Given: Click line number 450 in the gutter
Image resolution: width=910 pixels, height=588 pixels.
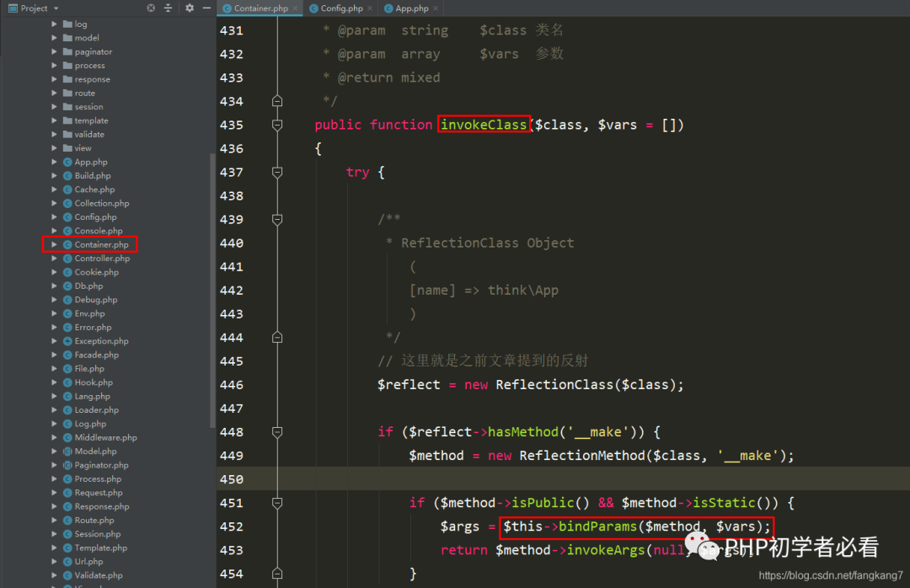Looking at the screenshot, I should [x=232, y=479].
